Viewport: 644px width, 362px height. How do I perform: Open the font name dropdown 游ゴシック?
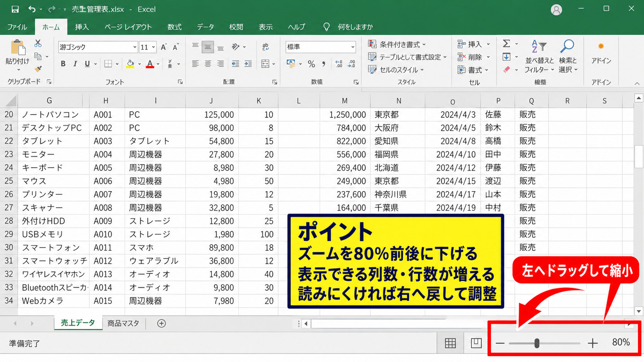pyautogui.click(x=135, y=47)
